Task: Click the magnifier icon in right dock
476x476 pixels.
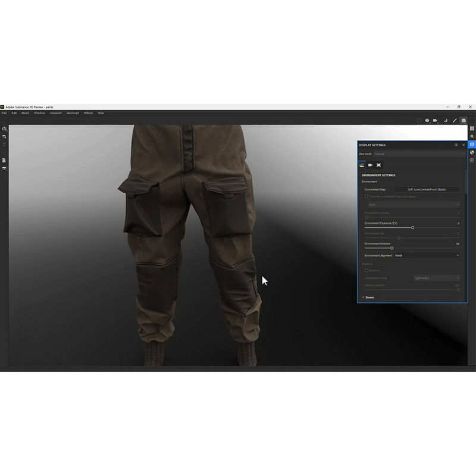Action: (x=472, y=136)
